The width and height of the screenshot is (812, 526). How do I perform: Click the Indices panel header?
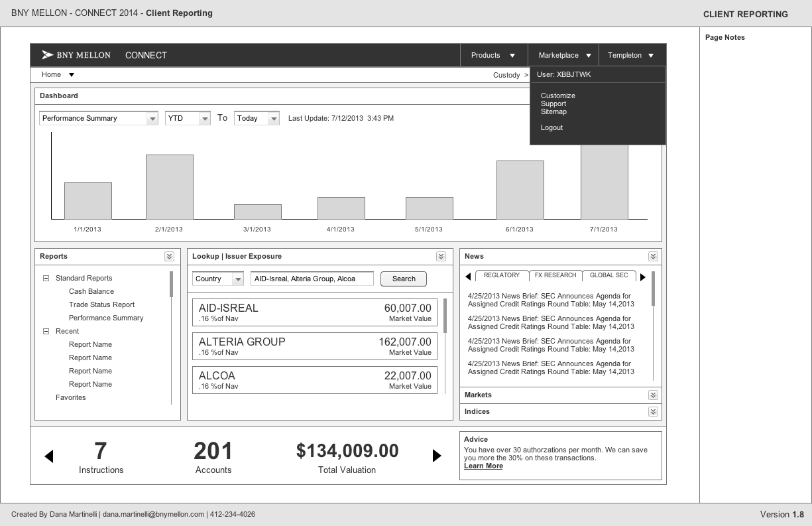[561, 412]
